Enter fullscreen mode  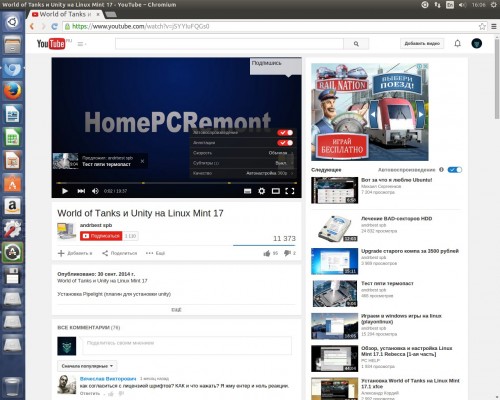pos(290,191)
